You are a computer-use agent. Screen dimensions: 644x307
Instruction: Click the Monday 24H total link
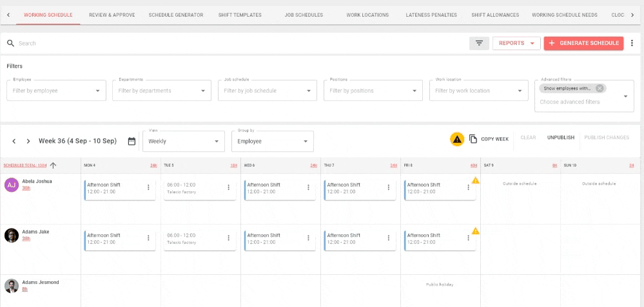point(153,165)
